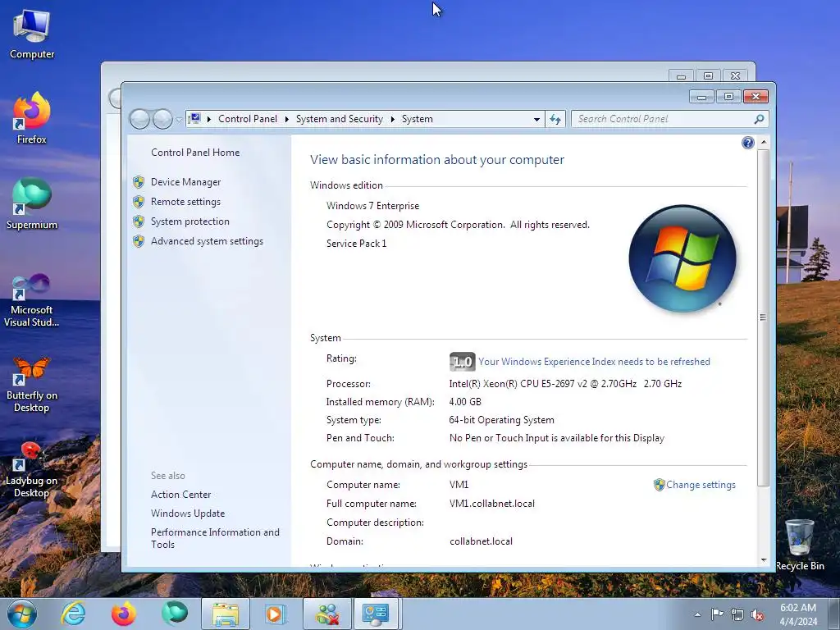The width and height of the screenshot is (840, 630).
Task: Show hidden tray icons arrow
Action: [697, 614]
